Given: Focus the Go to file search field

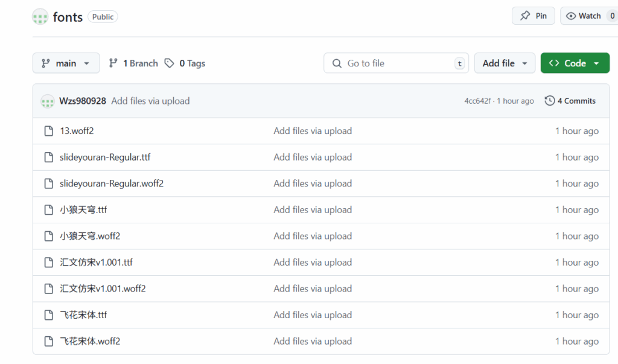Looking at the screenshot, I should point(396,63).
